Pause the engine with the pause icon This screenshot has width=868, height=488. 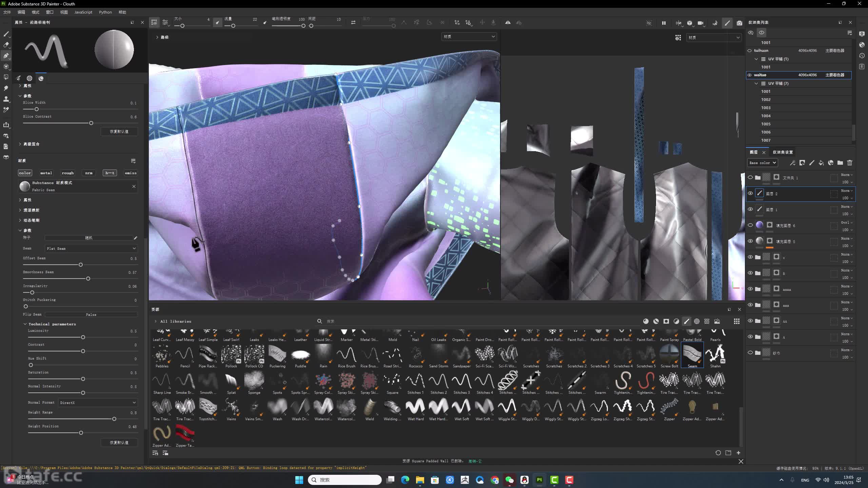(x=664, y=23)
